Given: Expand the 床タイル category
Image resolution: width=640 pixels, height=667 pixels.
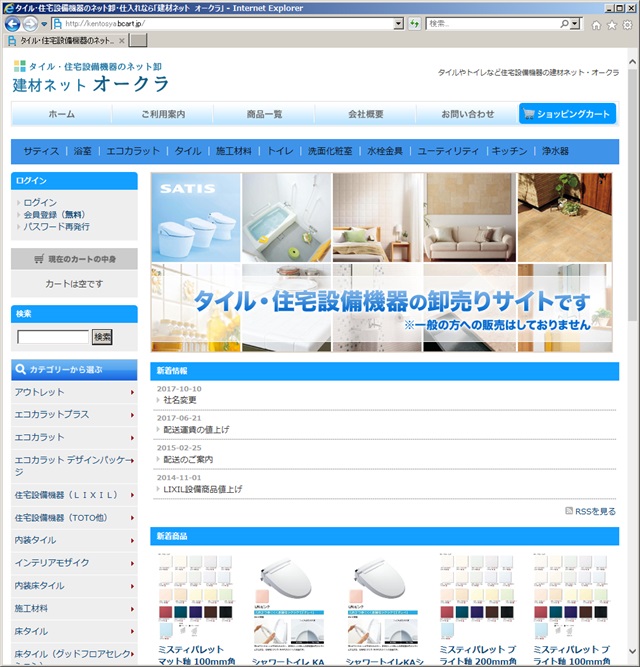Looking at the screenshot, I should click(74, 631).
